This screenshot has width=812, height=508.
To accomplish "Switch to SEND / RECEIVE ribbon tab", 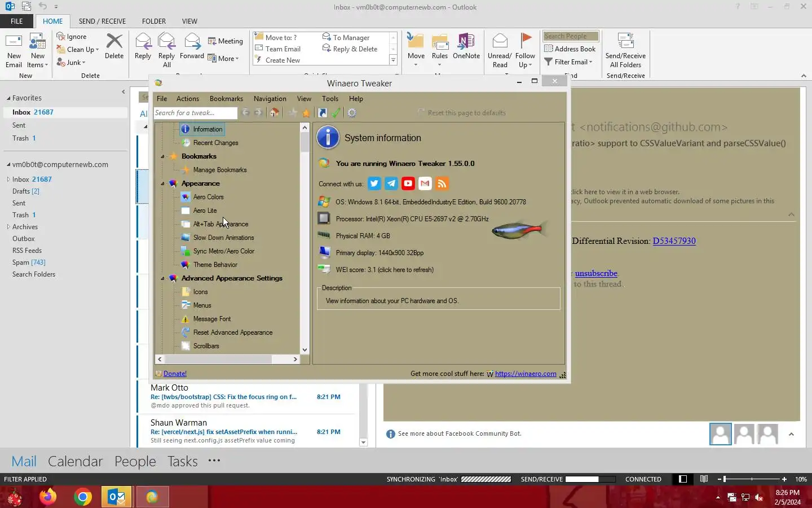I will pyautogui.click(x=102, y=21).
